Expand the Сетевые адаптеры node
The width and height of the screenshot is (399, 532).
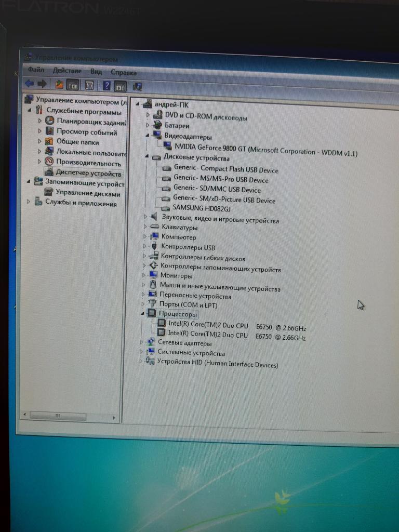click(142, 342)
